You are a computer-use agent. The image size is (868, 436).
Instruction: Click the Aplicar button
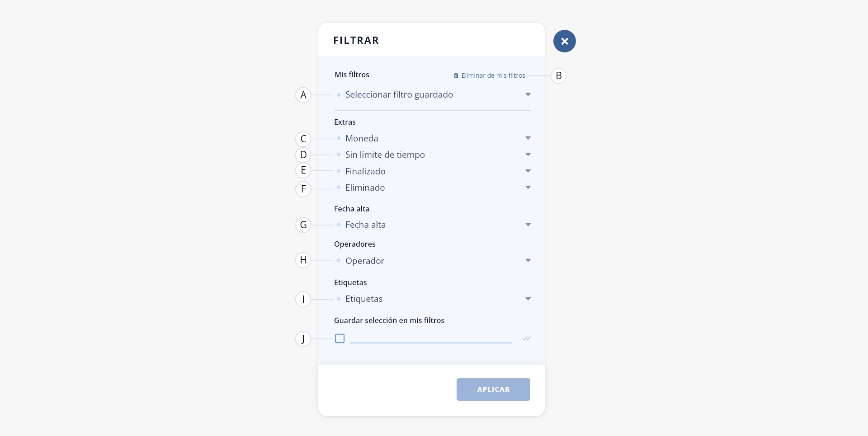(493, 389)
